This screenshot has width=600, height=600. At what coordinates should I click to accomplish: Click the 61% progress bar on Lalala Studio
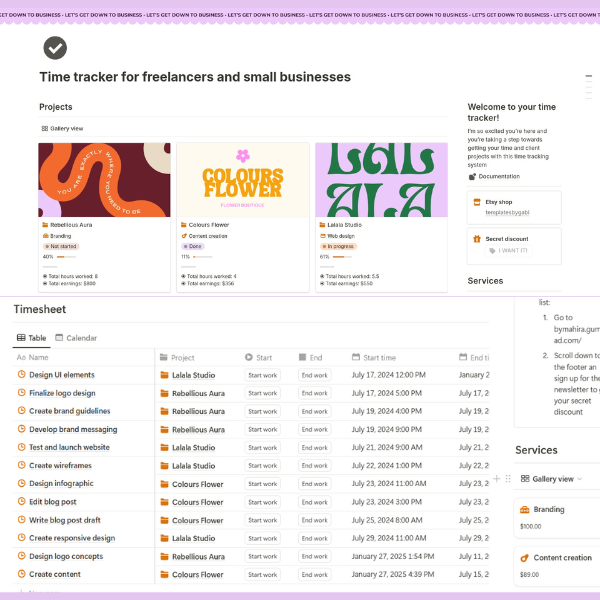tap(342, 257)
